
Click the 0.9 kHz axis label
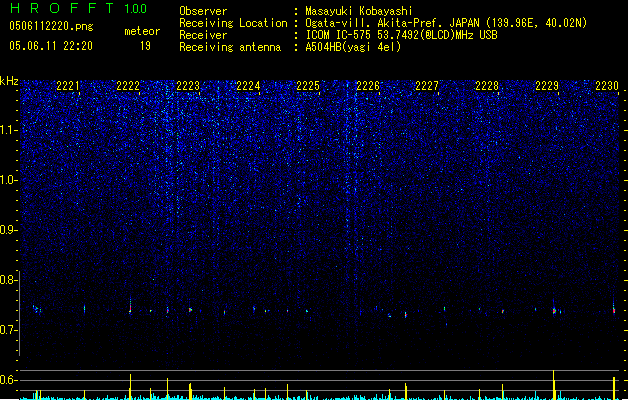point(8,230)
